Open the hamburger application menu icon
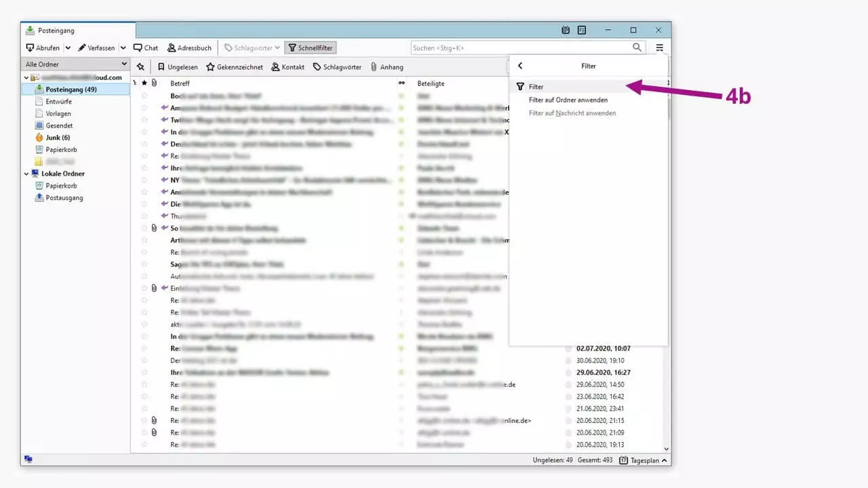This screenshot has height=488, width=868. (x=659, y=47)
